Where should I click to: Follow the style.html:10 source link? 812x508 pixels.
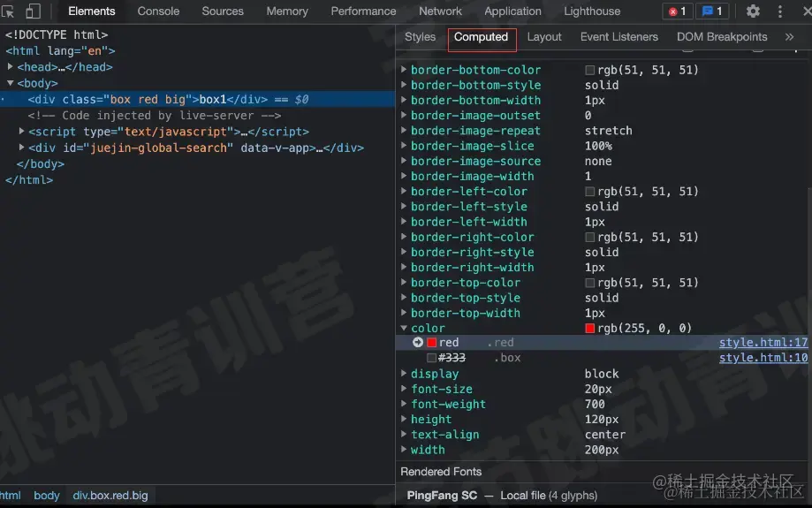coord(763,357)
